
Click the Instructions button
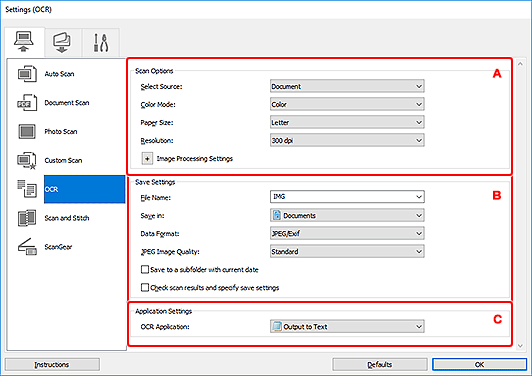point(52,364)
